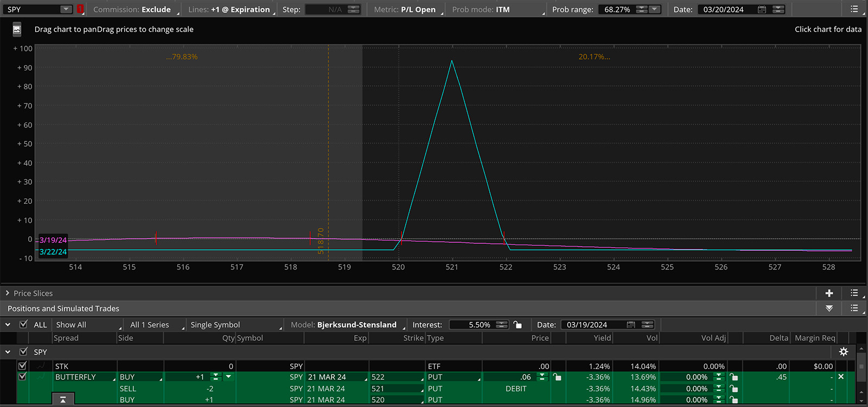Click the collapse-to-top arrow button below BUTTERFLY
The image size is (868, 407).
click(x=63, y=399)
